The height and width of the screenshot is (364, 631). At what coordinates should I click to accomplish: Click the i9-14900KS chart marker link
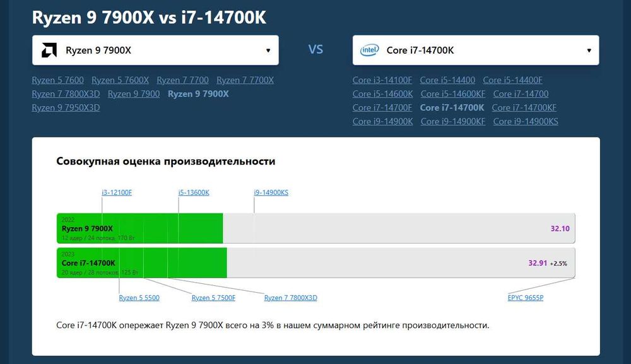[271, 192]
